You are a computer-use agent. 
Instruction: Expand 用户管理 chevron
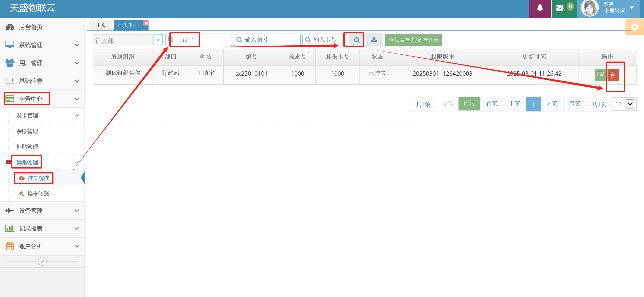click(77, 63)
